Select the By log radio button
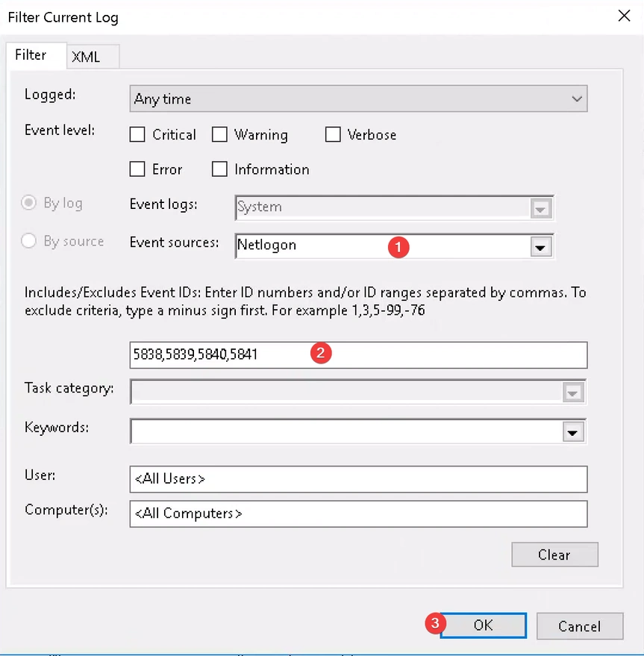 tap(29, 203)
